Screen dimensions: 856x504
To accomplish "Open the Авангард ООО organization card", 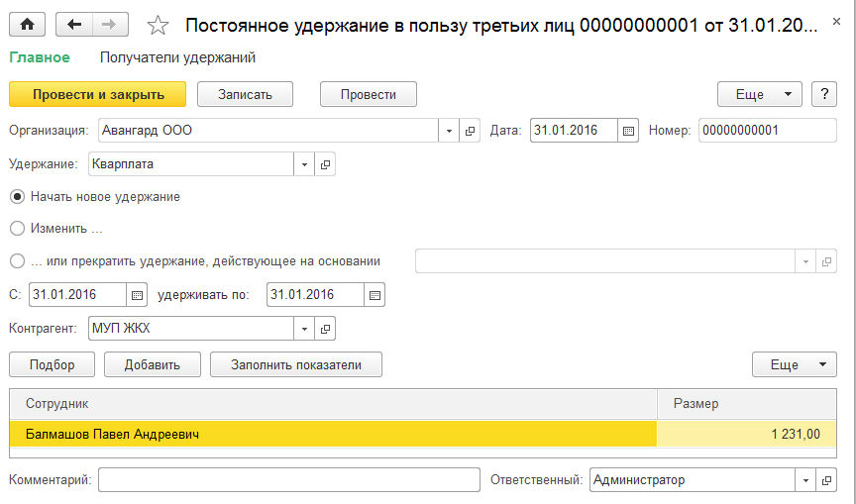I will [x=470, y=131].
